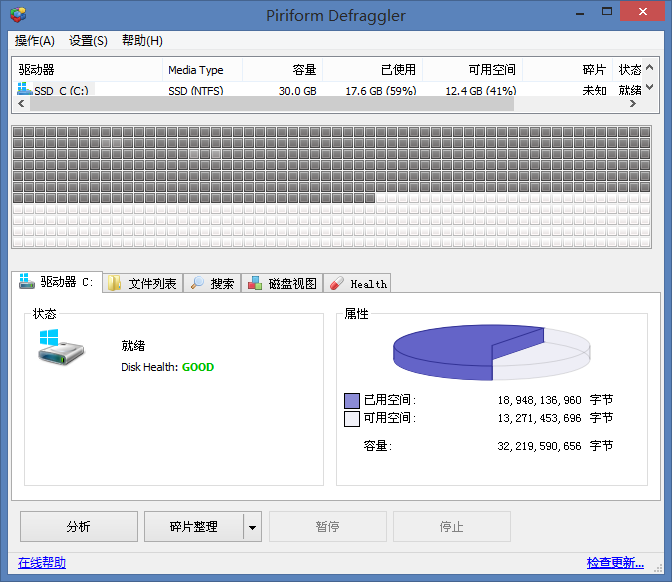Select the 驱动器 C: tab
The height and width of the screenshot is (582, 672).
pyautogui.click(x=57, y=282)
